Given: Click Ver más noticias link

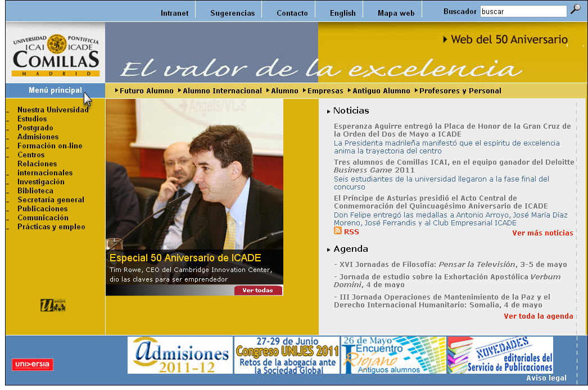Looking at the screenshot, I should [x=542, y=233].
